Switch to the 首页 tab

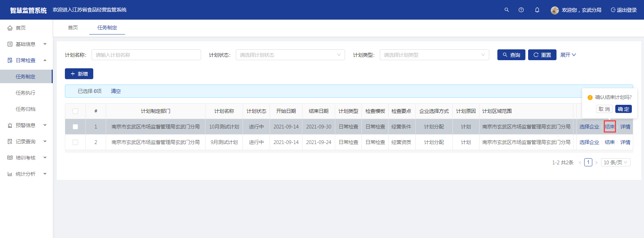click(x=73, y=28)
